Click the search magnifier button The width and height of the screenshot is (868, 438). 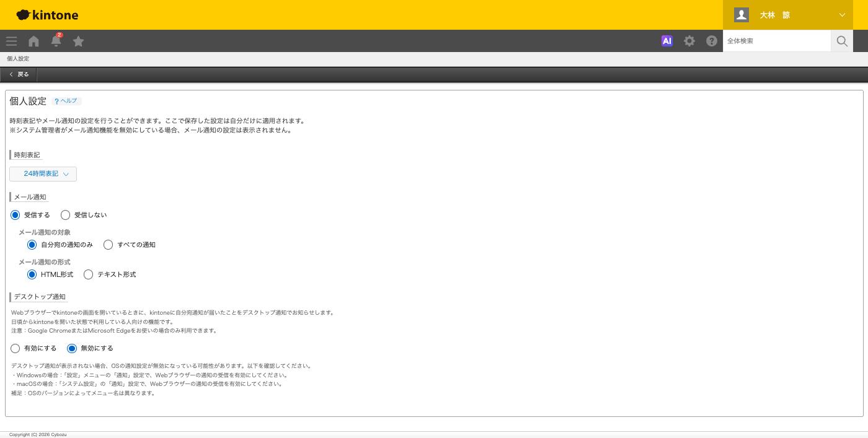pos(842,41)
